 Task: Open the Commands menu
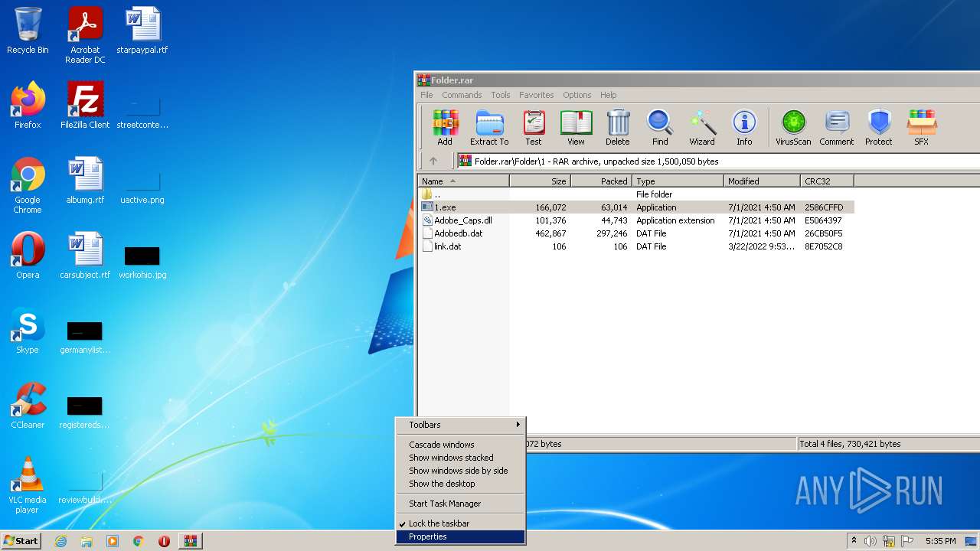click(x=462, y=95)
